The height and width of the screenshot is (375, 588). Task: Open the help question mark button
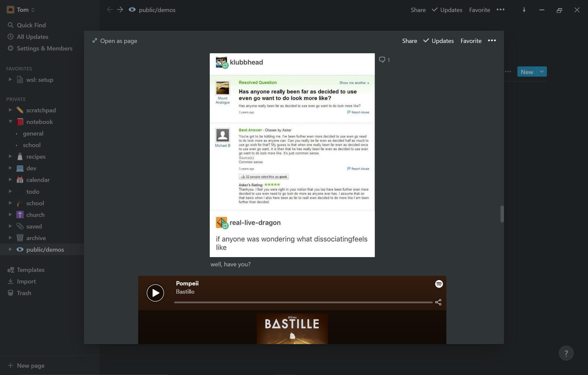(x=566, y=353)
